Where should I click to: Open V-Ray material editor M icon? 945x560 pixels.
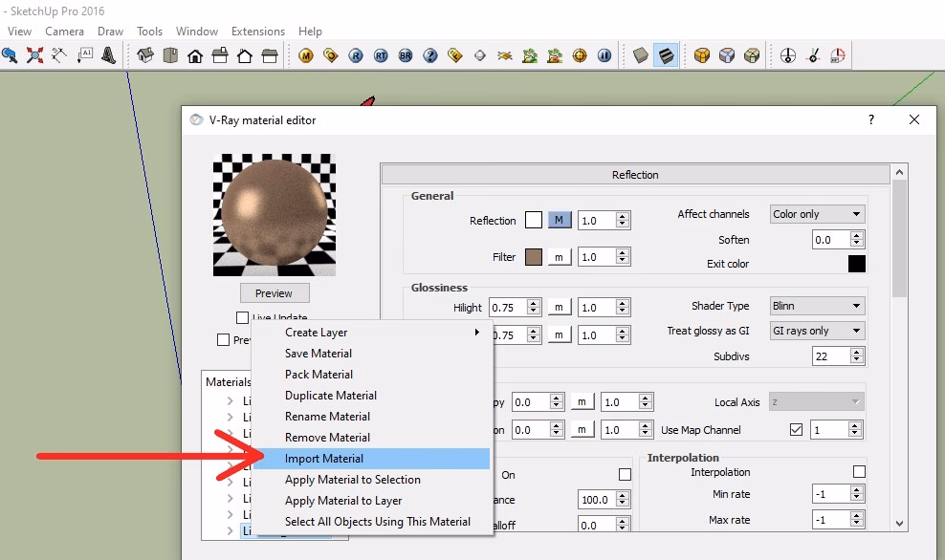(306, 56)
